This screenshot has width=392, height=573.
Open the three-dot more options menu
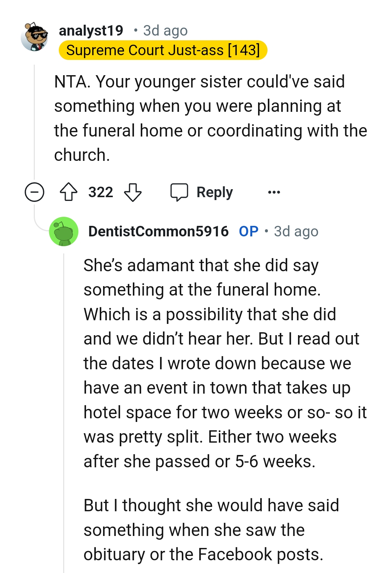tap(274, 192)
